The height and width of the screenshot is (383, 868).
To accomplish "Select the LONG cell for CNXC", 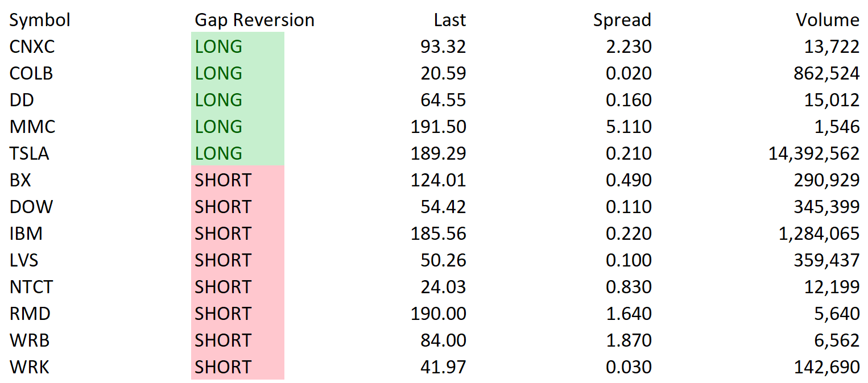I will pyautogui.click(x=238, y=46).
